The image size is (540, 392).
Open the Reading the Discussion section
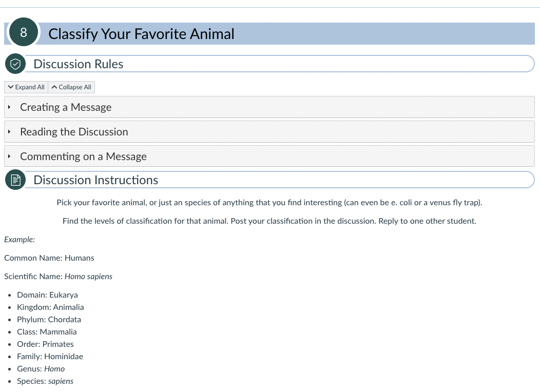(x=269, y=131)
